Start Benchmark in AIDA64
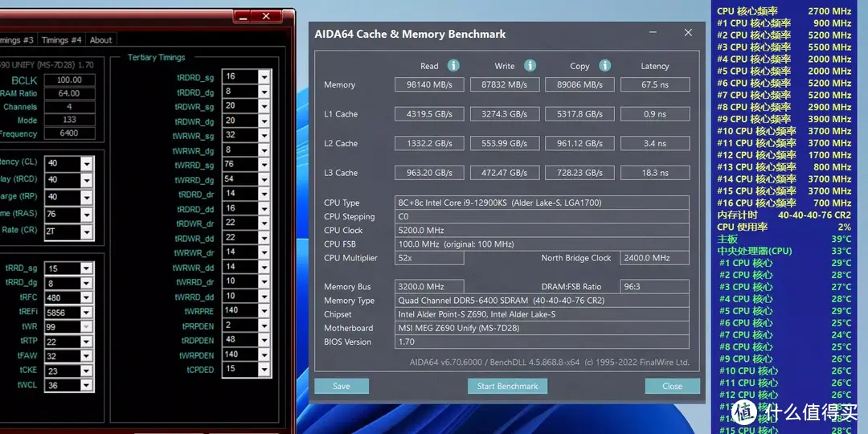 508,386
